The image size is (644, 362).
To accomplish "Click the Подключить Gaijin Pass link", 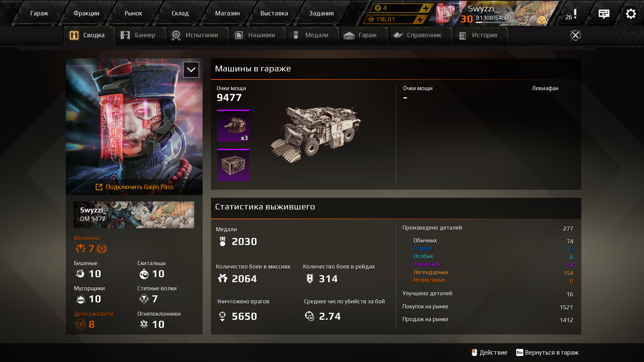I will pyautogui.click(x=135, y=187).
